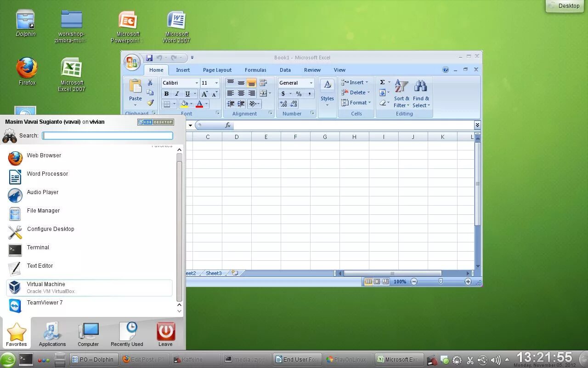
Task: Select the Format Painter brush
Action: tap(150, 103)
